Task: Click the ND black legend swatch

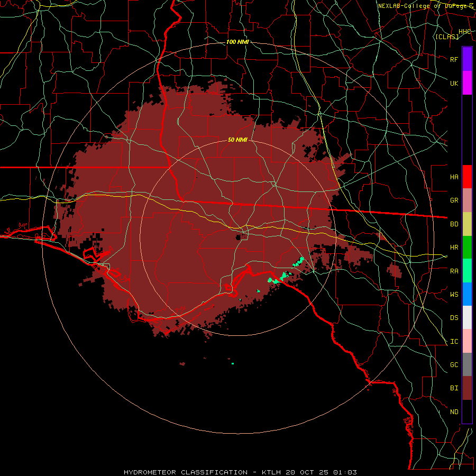Action: [467, 411]
